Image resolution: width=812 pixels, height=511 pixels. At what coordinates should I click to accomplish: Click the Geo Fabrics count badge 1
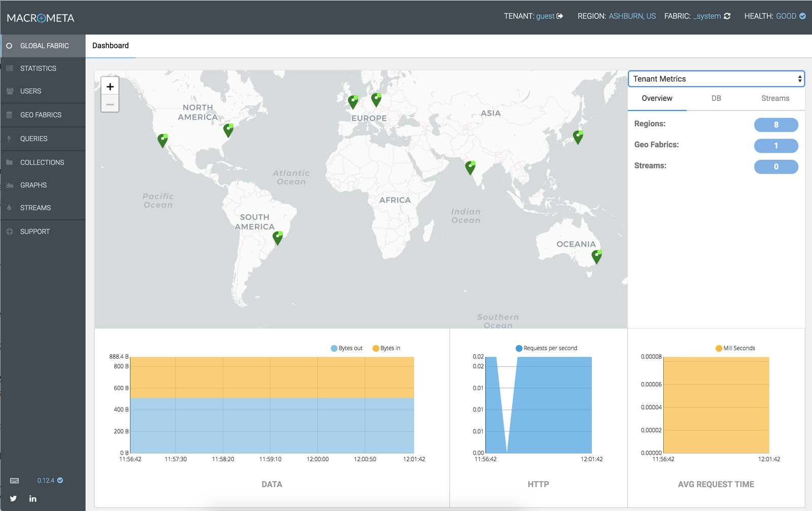coord(776,146)
